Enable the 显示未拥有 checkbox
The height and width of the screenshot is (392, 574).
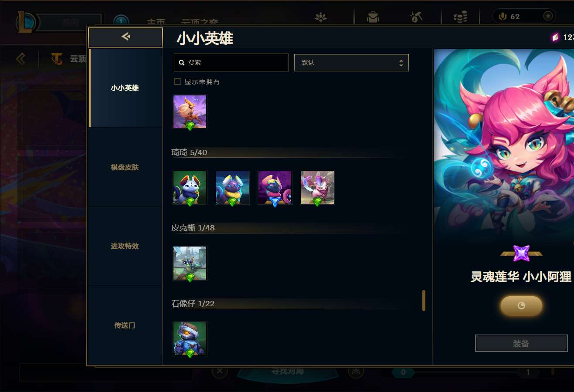[178, 81]
